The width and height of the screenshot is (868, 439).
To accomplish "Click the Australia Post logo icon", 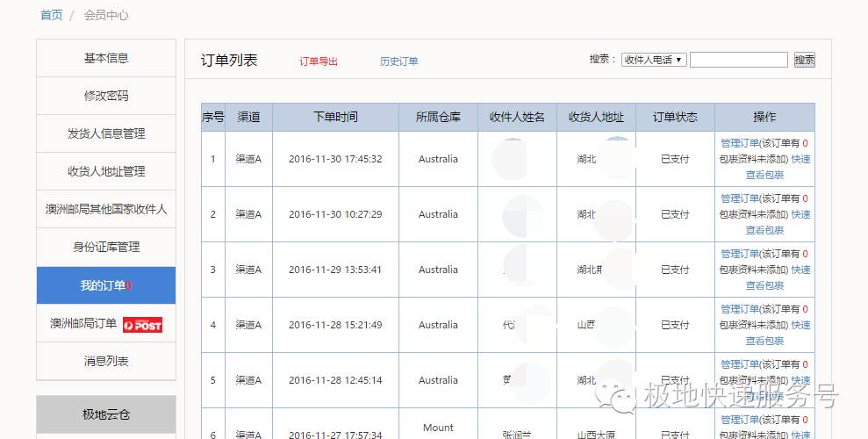I will coord(142,324).
